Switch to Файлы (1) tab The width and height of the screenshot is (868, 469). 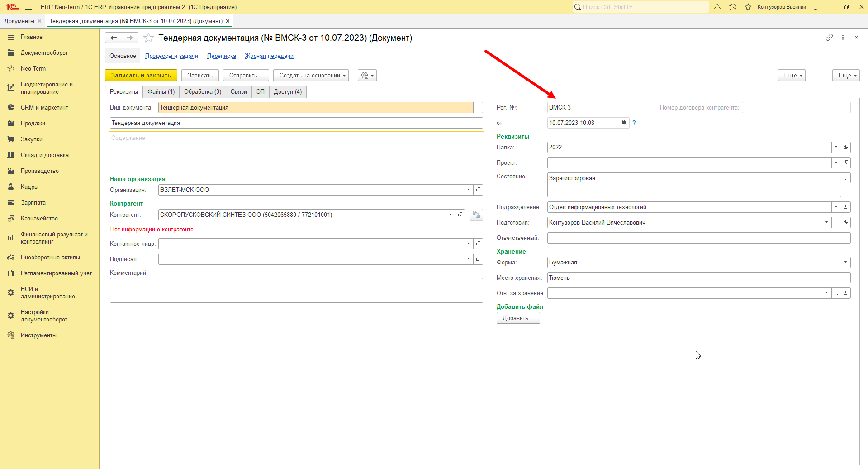click(x=161, y=91)
